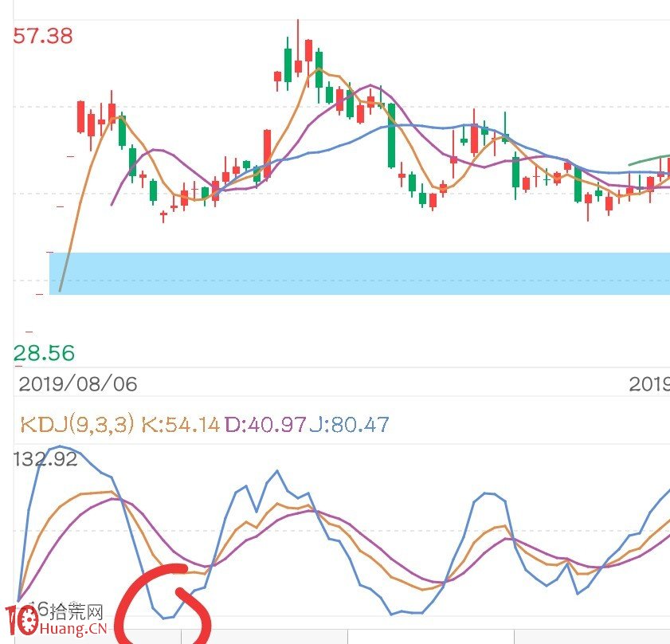
Task: Click the light blue support zone band
Action: [x=359, y=273]
